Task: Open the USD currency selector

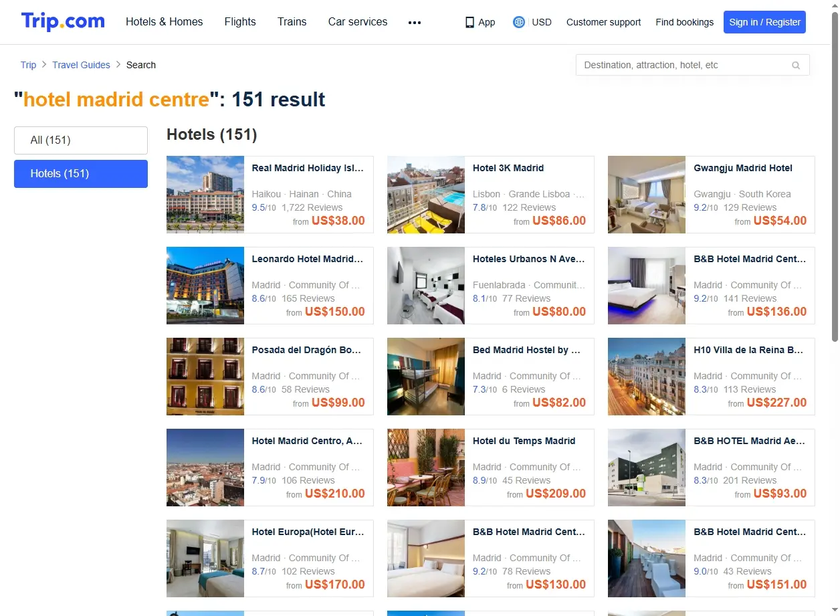Action: tap(542, 22)
